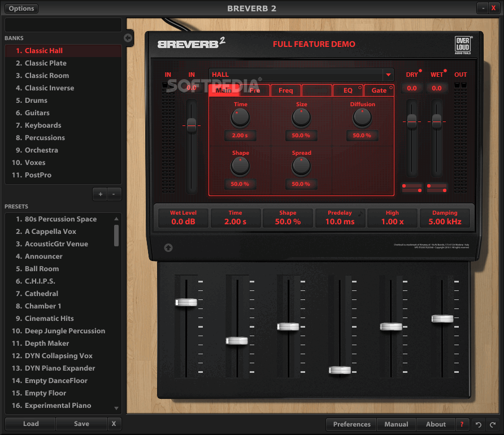Click the Overloud logo
504x435 pixels.
pyautogui.click(x=463, y=45)
